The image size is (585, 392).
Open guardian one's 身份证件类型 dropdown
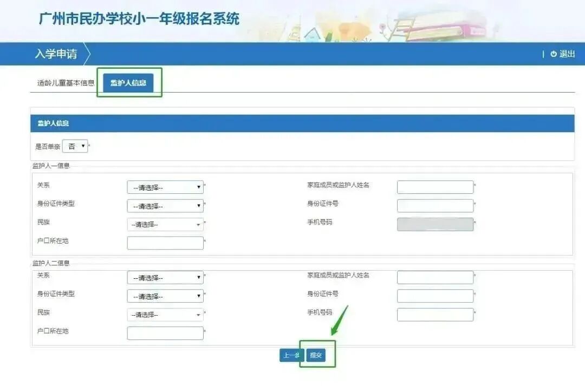pyautogui.click(x=165, y=206)
